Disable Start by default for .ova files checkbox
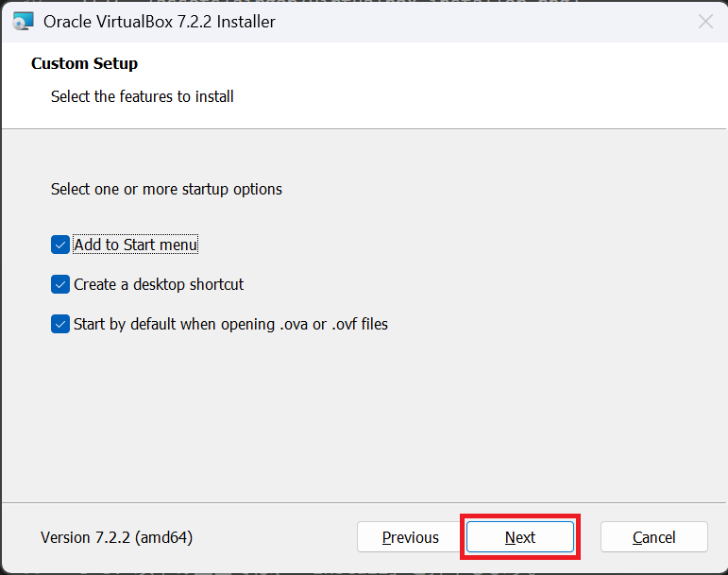This screenshot has width=728, height=575. [60, 324]
